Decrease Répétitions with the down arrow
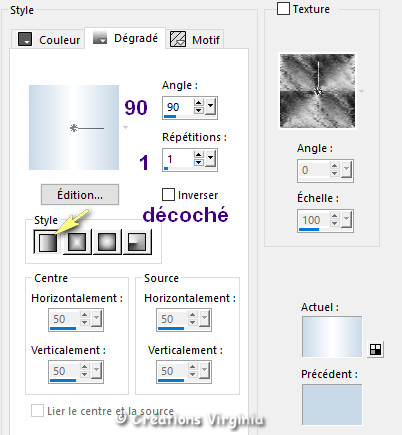Screen dimensions: 402x435 pyautogui.click(x=199, y=162)
